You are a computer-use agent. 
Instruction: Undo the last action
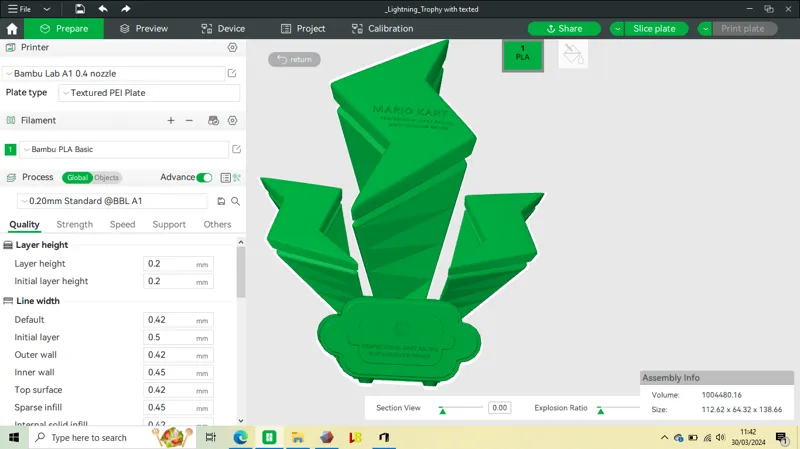[103, 9]
